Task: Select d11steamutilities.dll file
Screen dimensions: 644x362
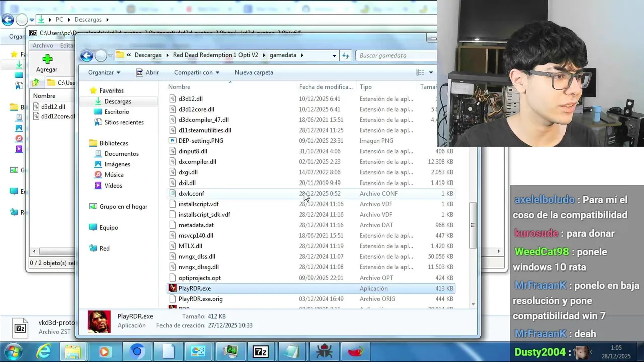Action: [205, 130]
